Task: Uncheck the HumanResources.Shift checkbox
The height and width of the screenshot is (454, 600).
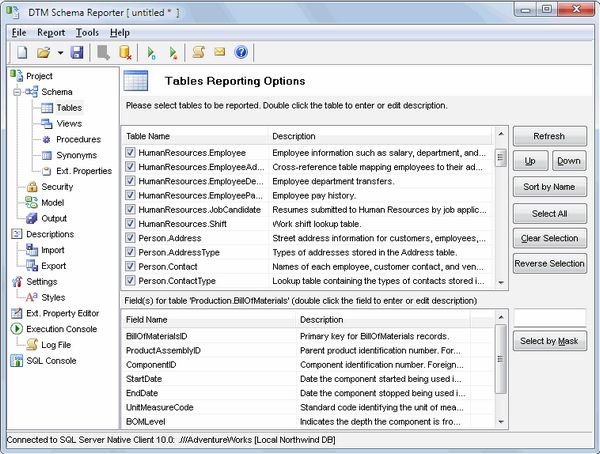Action: [x=130, y=224]
